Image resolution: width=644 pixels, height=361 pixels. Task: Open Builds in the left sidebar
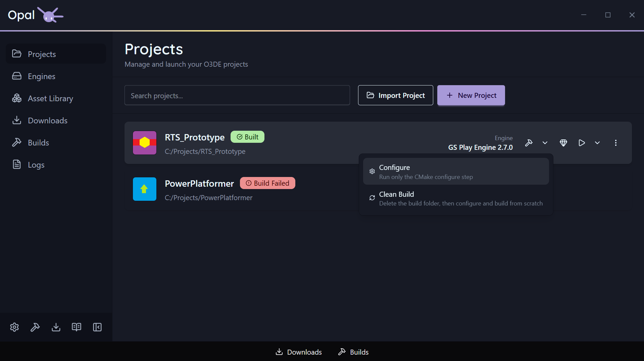click(56, 142)
